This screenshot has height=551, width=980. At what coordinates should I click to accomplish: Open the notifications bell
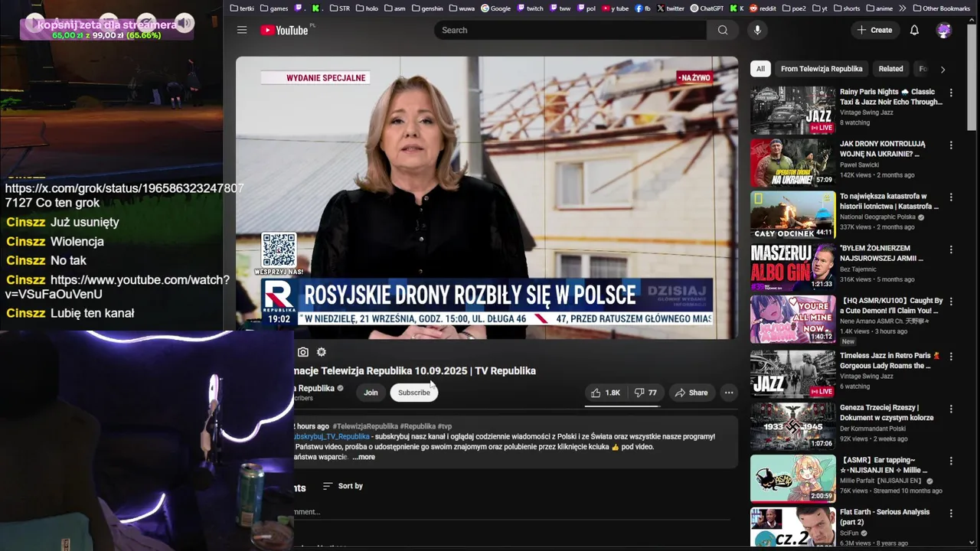click(x=914, y=30)
